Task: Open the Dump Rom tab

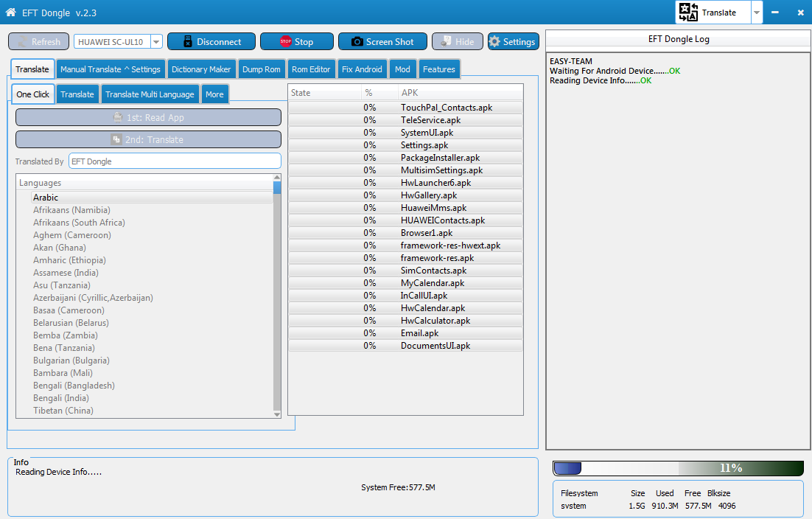Action: [261, 69]
